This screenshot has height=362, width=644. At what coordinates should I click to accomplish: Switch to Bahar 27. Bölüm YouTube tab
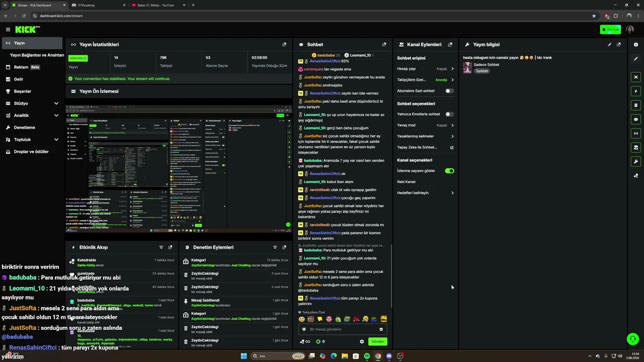(x=159, y=5)
